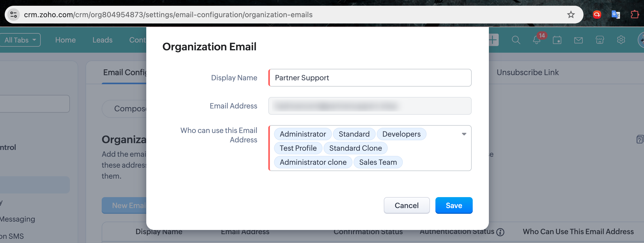Viewport: 644px width, 243px height.
Task: Edit the Display Name field
Action: click(370, 78)
